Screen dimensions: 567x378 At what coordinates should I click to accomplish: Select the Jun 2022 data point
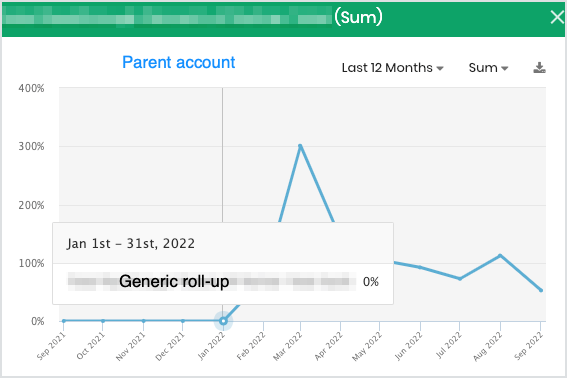tap(420, 267)
